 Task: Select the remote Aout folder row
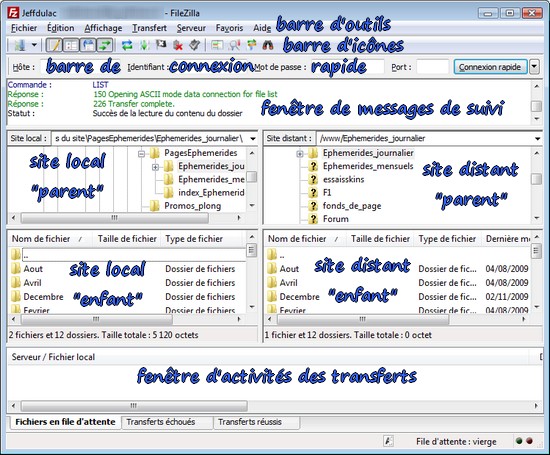click(398, 269)
